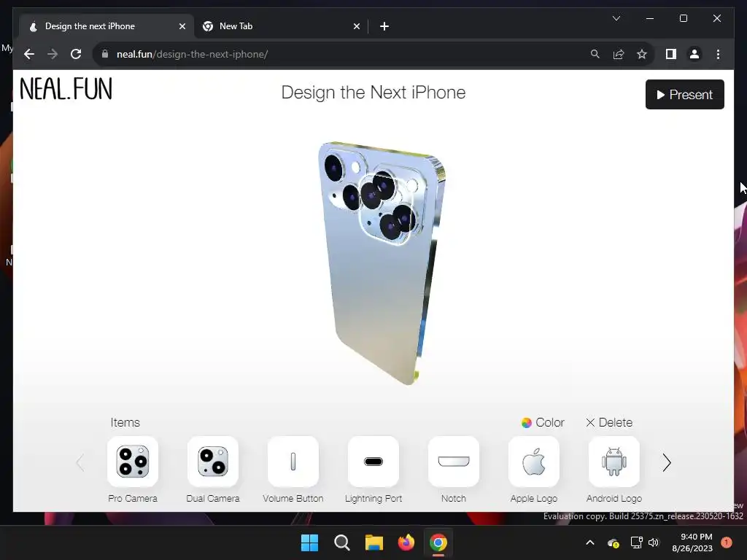Open the tab search dropdown
747x560 pixels.
pyautogui.click(x=616, y=18)
